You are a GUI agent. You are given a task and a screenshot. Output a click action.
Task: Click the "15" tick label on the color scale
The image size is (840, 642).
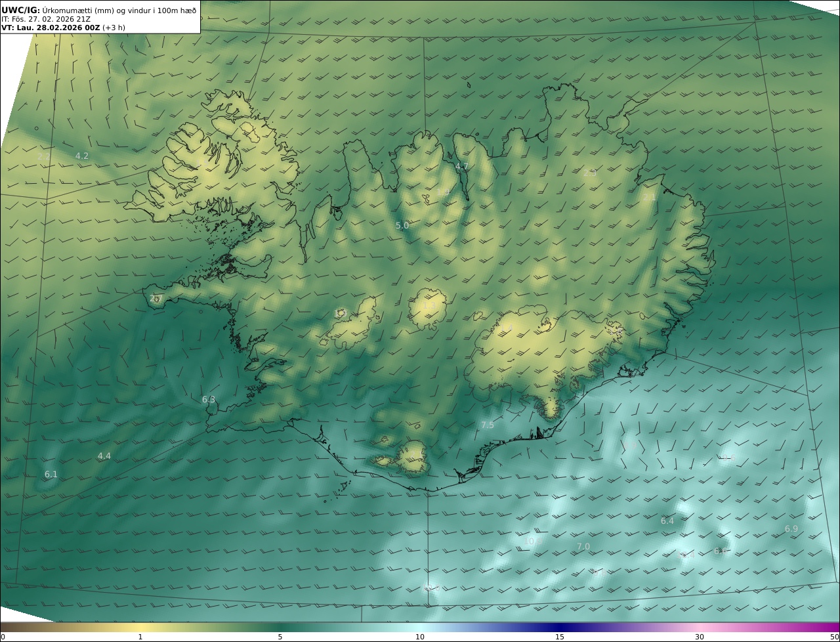(560, 637)
